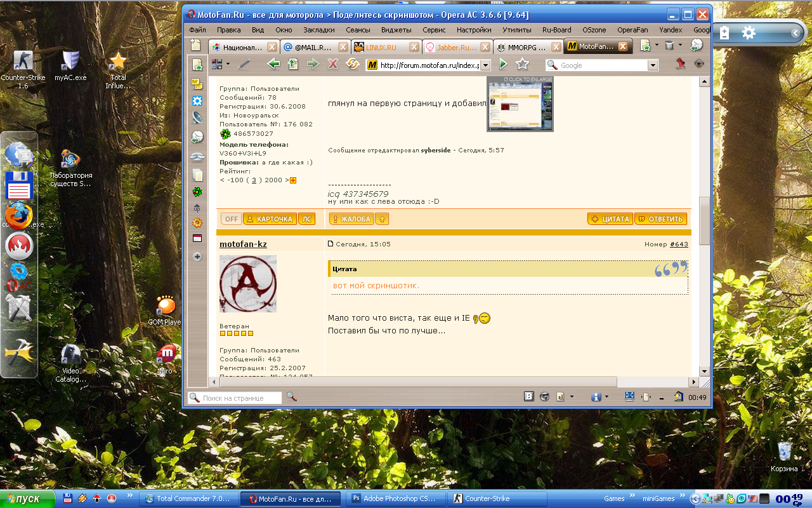This screenshot has width=812, height=508.
Task: Click the bold B icon in status bar
Action: pos(528,397)
